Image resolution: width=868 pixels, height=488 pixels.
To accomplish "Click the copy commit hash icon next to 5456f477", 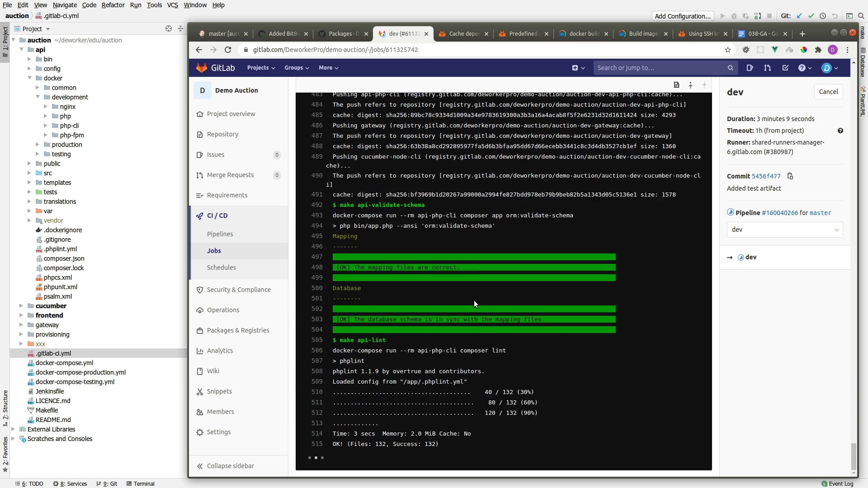I will (791, 176).
